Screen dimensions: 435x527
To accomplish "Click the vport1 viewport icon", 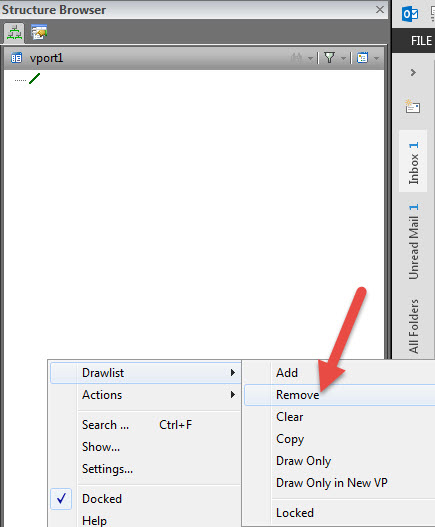I will point(16,58).
